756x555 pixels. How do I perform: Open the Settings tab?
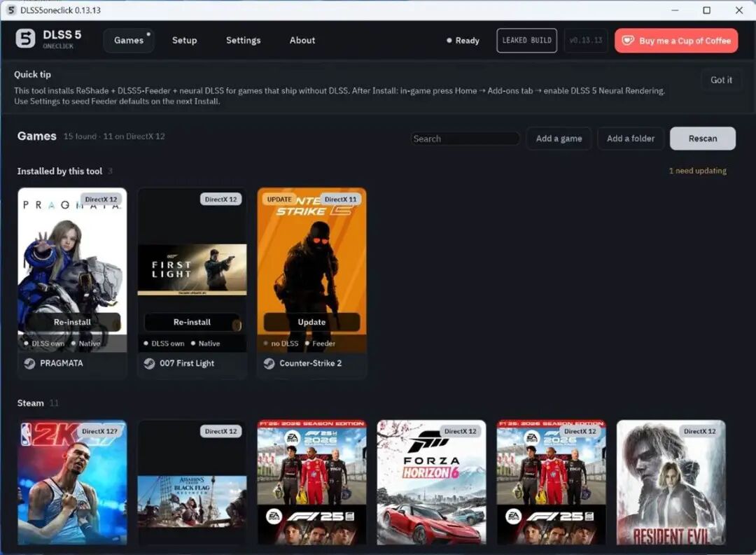[x=243, y=41]
